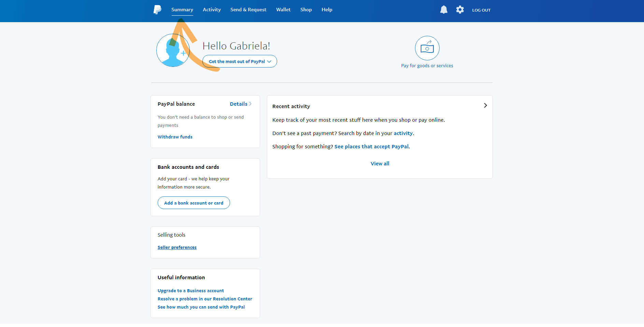Click Withdraw funds link
The width and height of the screenshot is (644, 327).
point(175,137)
